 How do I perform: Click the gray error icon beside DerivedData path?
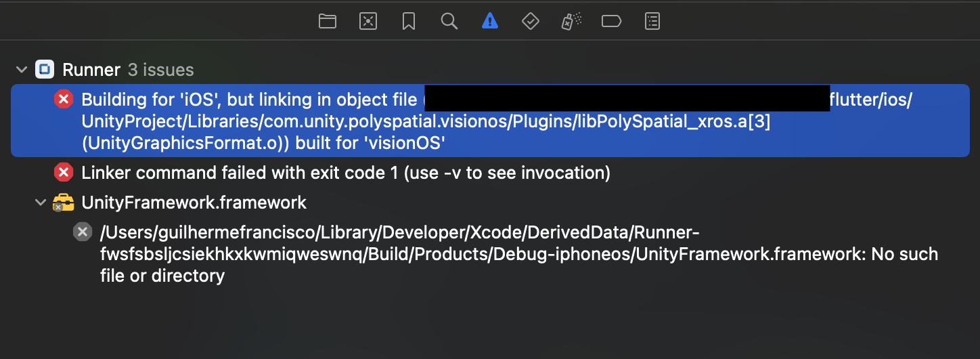click(x=83, y=232)
